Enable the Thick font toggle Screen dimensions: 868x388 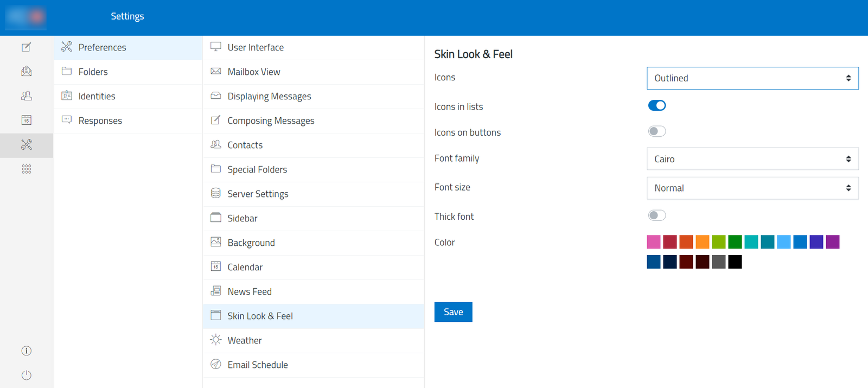point(657,215)
